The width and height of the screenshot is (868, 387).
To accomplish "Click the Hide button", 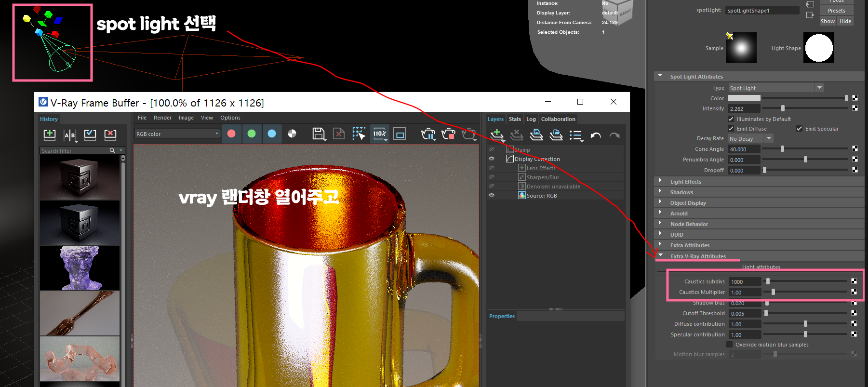I will 845,21.
